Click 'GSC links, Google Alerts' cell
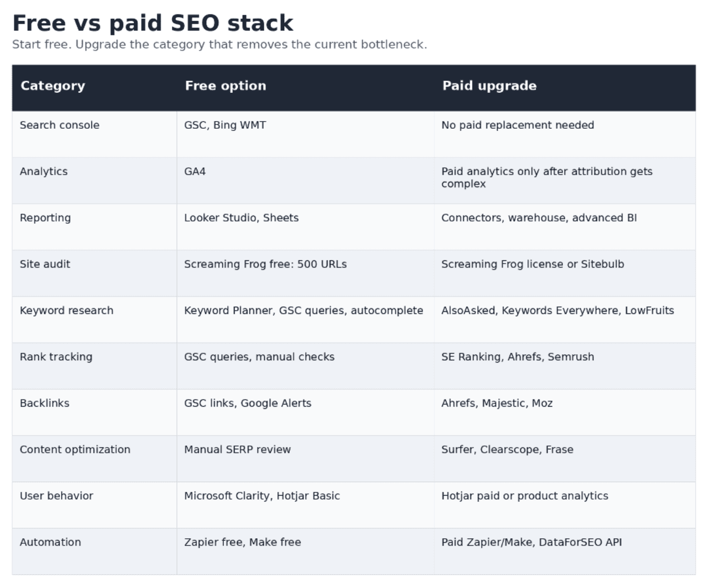710x588 pixels. 306,413
